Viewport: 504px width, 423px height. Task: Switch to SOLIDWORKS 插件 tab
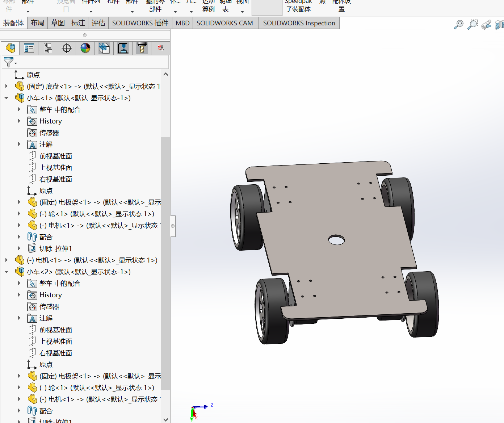(x=140, y=23)
